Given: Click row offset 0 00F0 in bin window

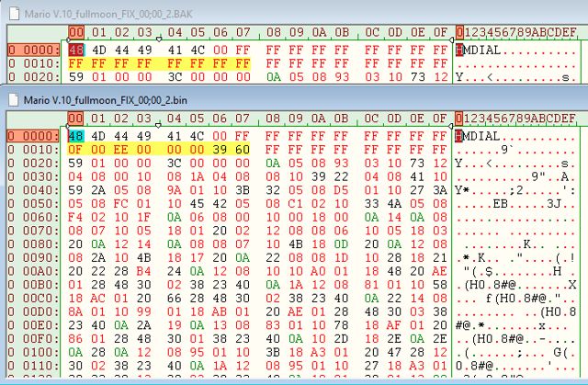Looking at the screenshot, I should (x=33, y=338).
